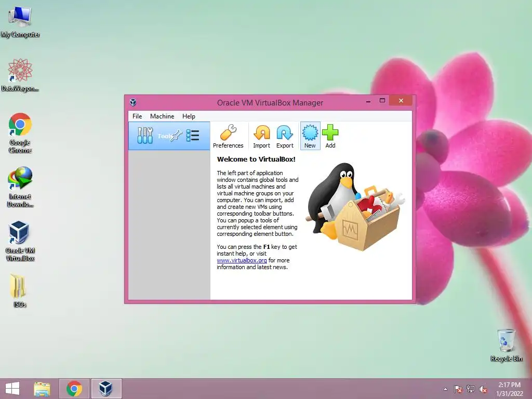Click the Export appliance button
532x399 pixels.
[285, 136]
